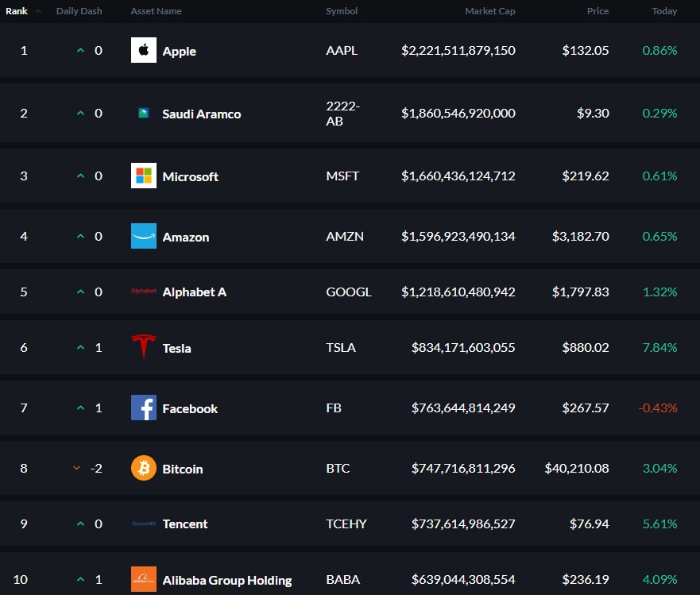Click the Bitcoin logo icon

point(144,469)
